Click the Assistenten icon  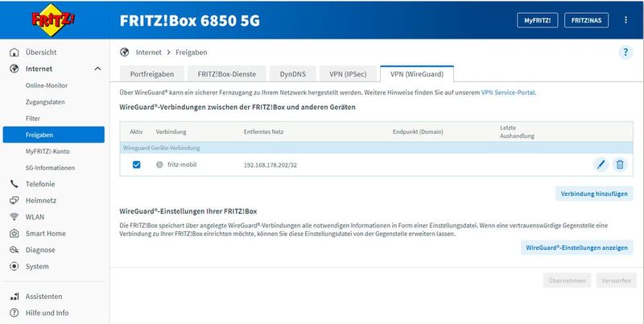[x=14, y=296]
